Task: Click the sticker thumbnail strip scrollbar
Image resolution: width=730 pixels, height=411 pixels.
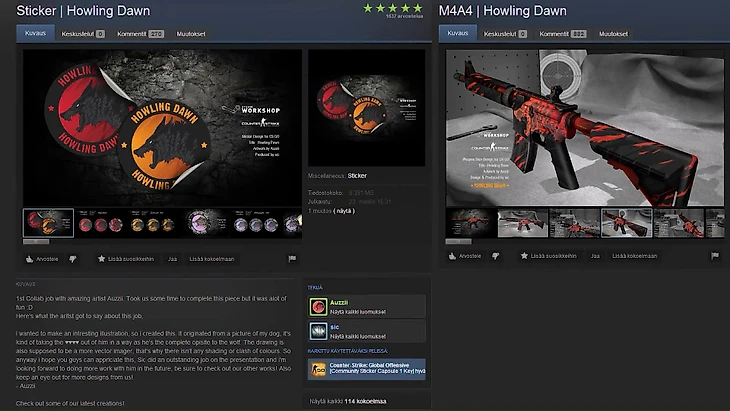Action: click(36, 242)
